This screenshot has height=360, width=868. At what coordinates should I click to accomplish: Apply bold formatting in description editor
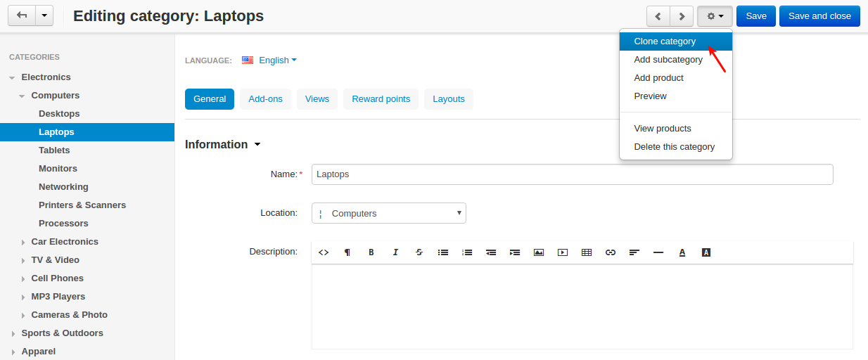[x=371, y=252]
